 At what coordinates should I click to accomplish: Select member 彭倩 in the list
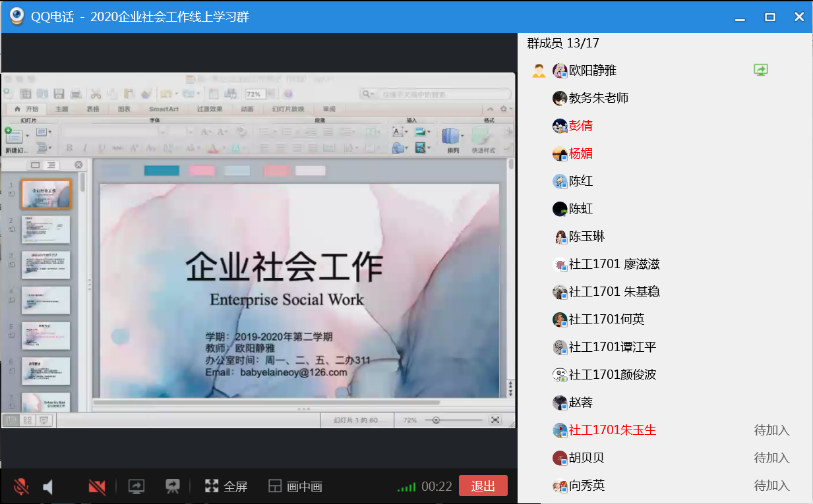click(580, 126)
